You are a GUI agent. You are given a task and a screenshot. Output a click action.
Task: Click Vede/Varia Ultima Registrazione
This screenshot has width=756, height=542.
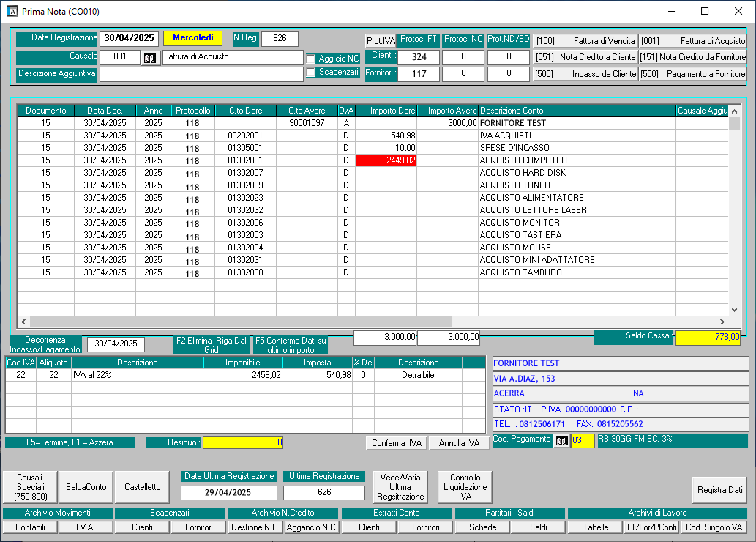pos(400,487)
